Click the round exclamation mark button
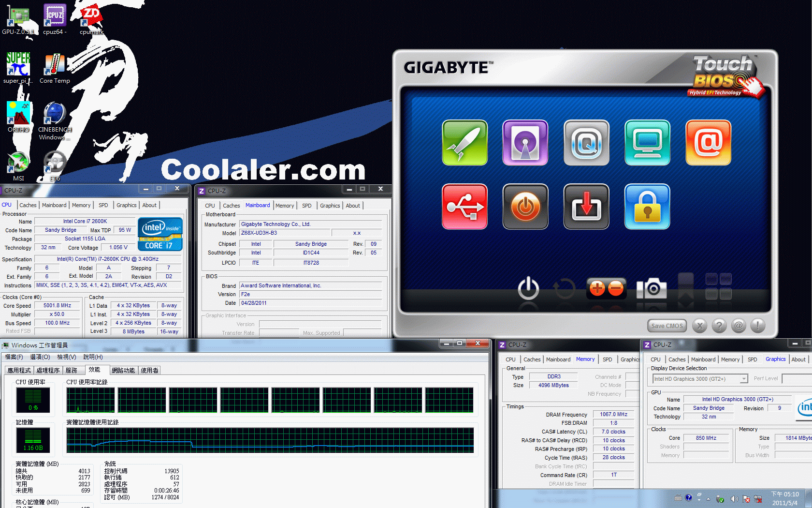Image resolution: width=812 pixels, height=508 pixels. click(758, 326)
